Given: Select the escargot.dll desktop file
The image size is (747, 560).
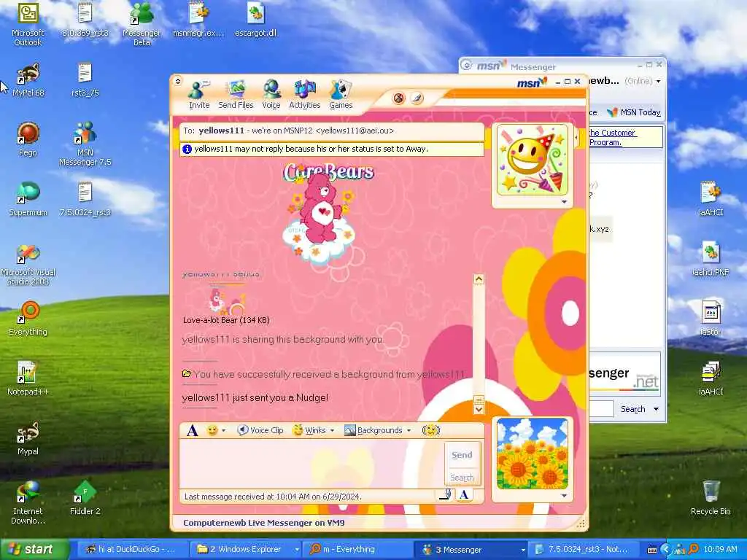Looking at the screenshot, I should pyautogui.click(x=256, y=20).
